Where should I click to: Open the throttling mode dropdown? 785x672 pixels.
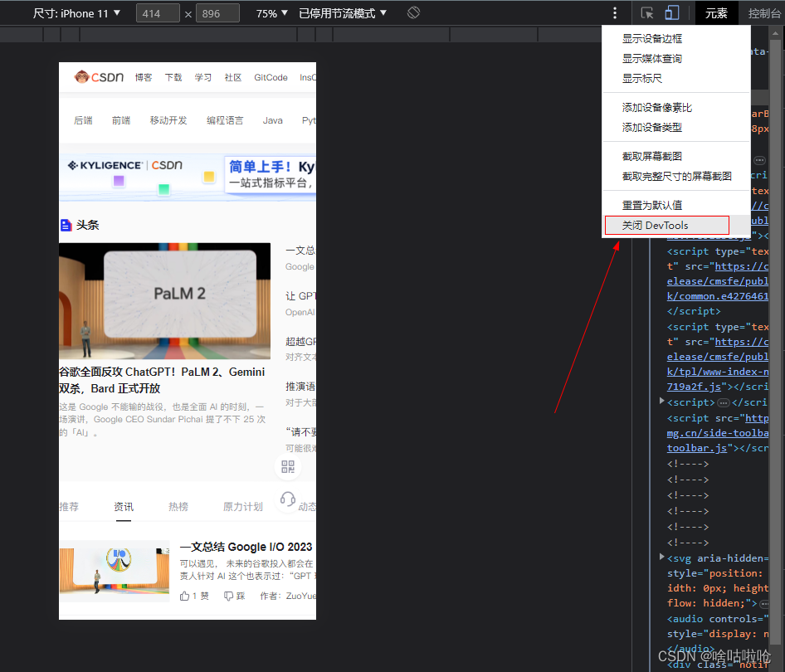[x=343, y=13]
